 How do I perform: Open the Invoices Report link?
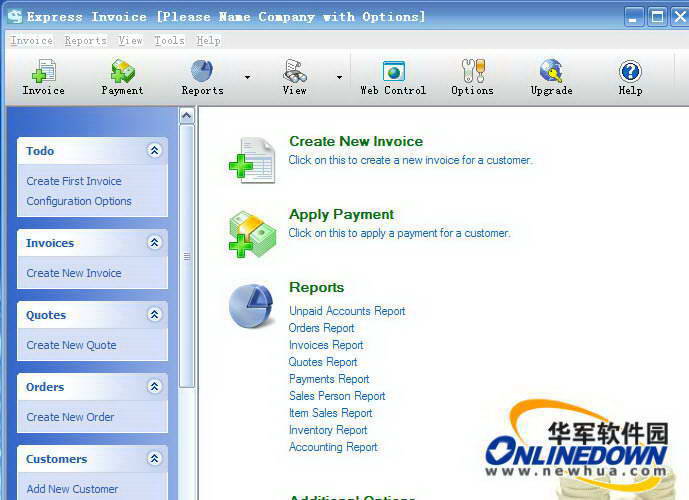tap(326, 345)
